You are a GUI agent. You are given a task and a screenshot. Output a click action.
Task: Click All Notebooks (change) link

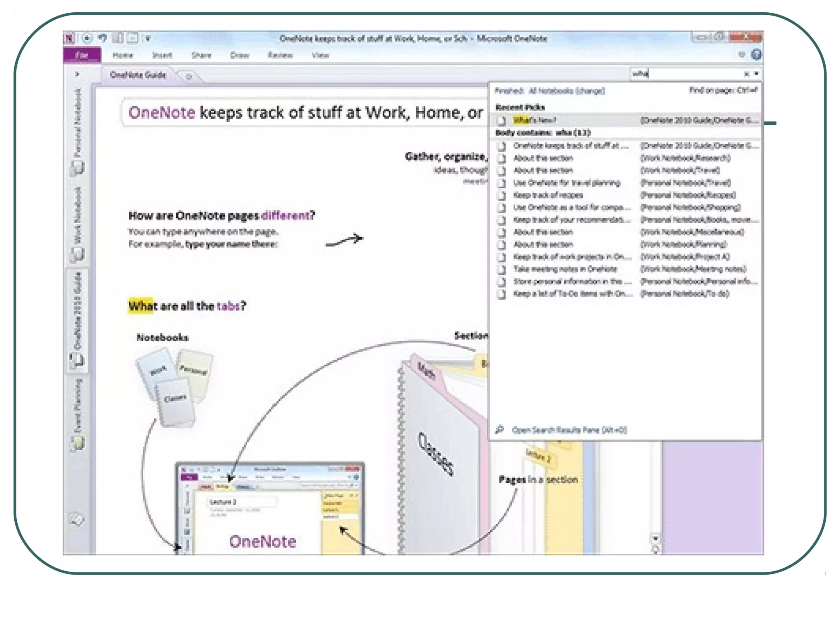[x=566, y=91]
